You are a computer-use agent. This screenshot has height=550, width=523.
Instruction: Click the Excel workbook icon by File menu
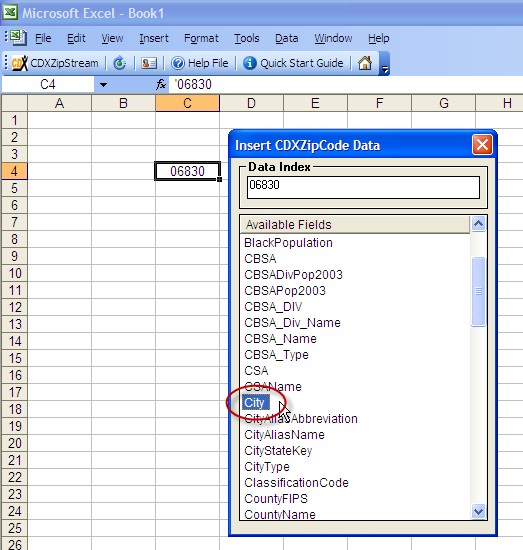pyautogui.click(x=18, y=38)
